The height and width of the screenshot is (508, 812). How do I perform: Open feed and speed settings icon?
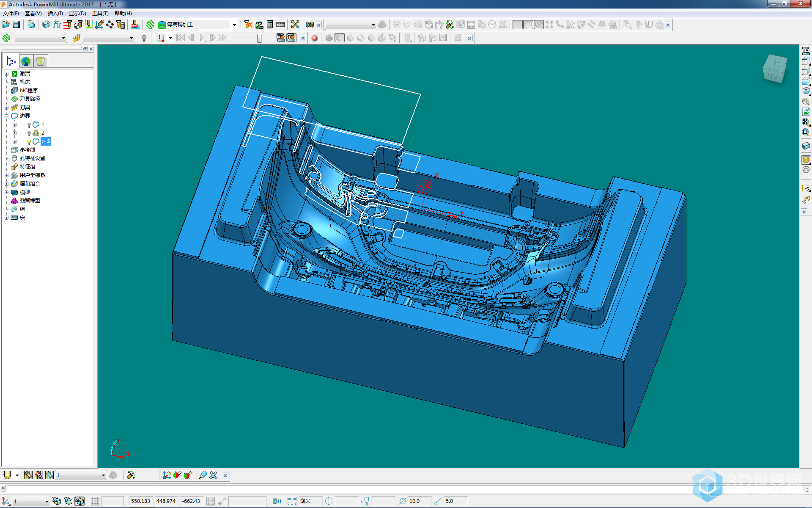click(x=57, y=25)
